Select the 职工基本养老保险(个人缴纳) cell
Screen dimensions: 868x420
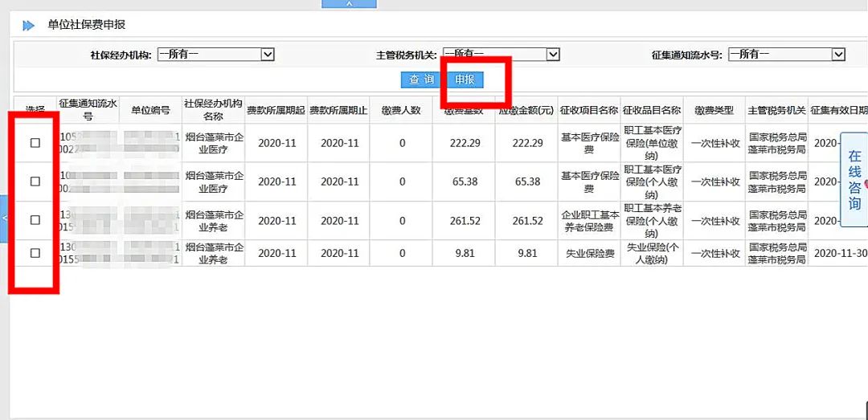[652, 220]
